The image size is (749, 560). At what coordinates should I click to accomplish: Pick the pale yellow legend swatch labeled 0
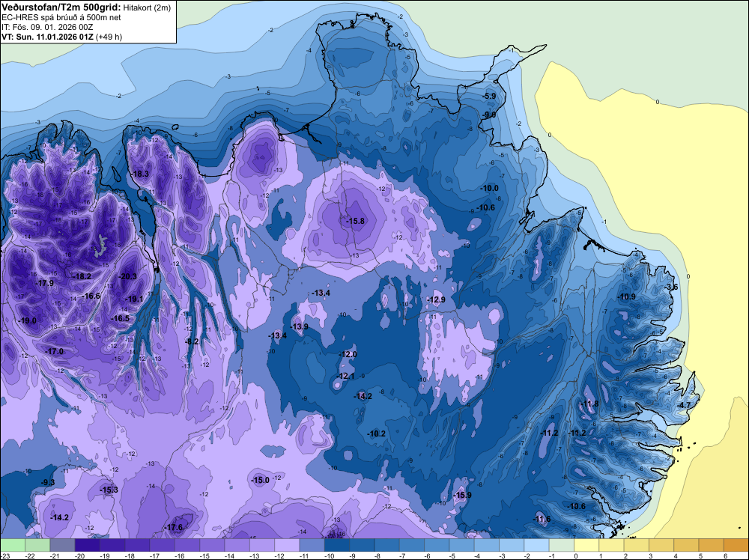click(x=586, y=545)
